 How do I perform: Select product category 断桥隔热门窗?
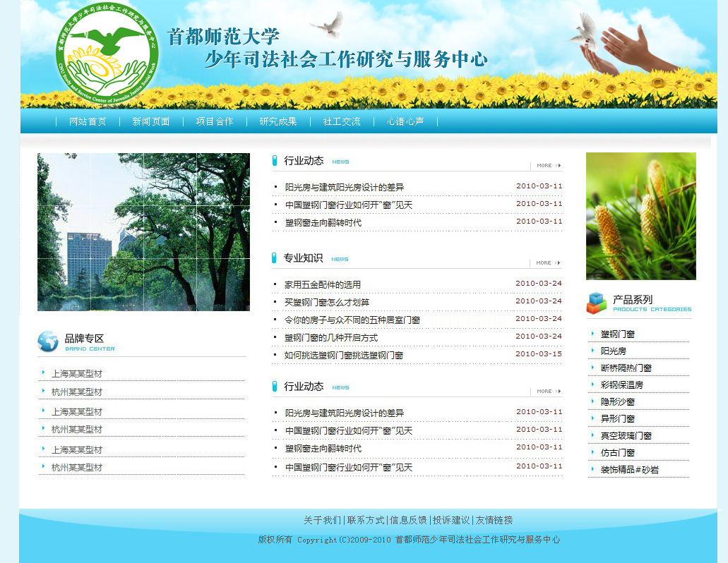pos(626,368)
